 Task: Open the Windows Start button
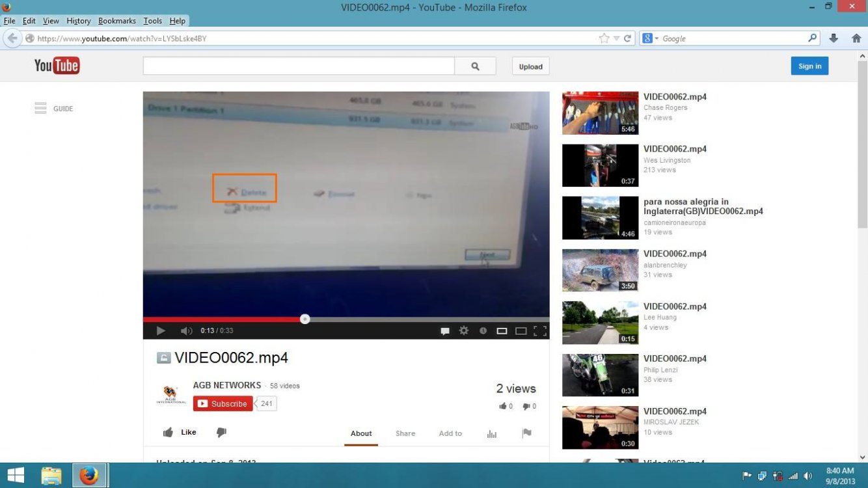[x=16, y=476]
